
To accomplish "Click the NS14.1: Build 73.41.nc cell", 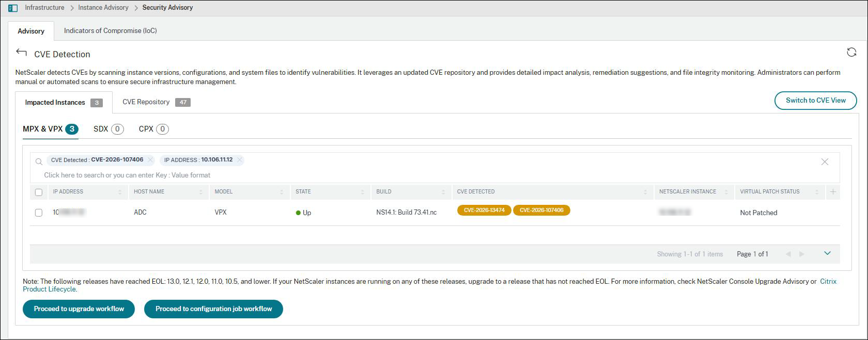I will tap(407, 213).
